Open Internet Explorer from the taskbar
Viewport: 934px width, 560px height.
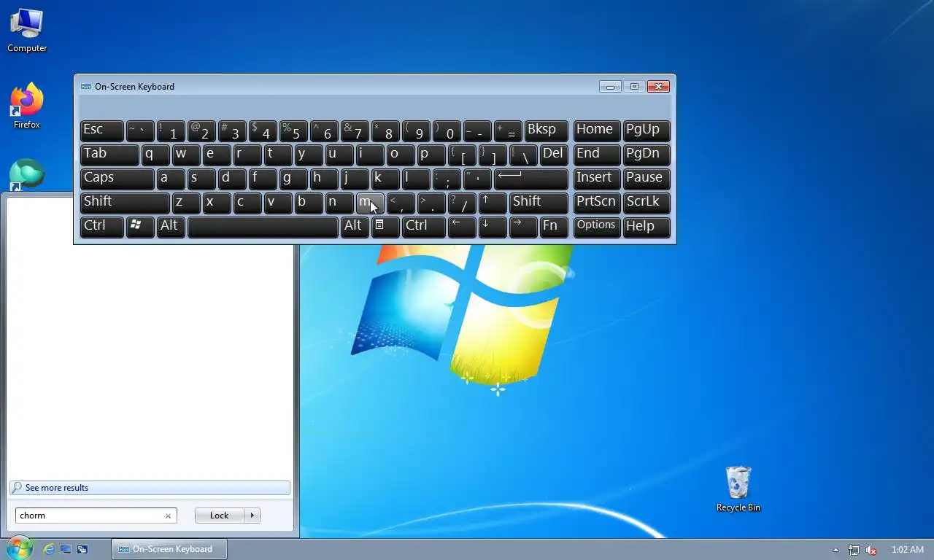point(49,549)
